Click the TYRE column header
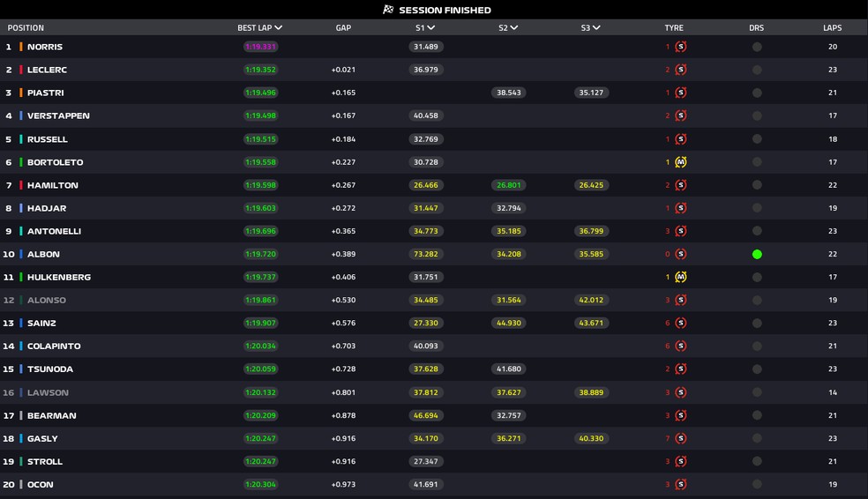This screenshot has width=868, height=499. coord(674,27)
